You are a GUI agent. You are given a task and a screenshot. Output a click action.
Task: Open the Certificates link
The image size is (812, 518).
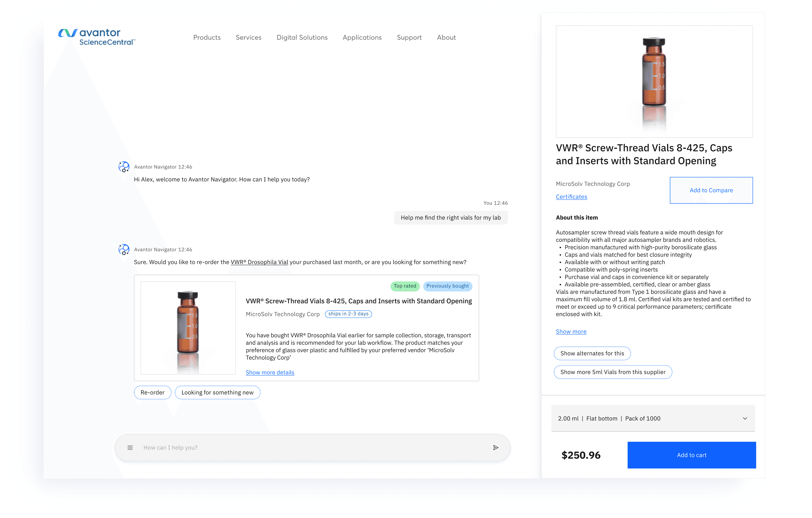click(x=571, y=197)
